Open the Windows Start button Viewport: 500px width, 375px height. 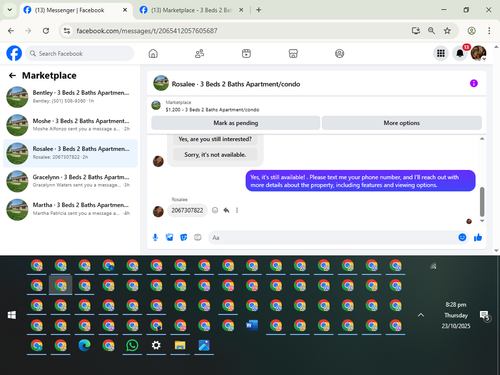(x=12, y=315)
